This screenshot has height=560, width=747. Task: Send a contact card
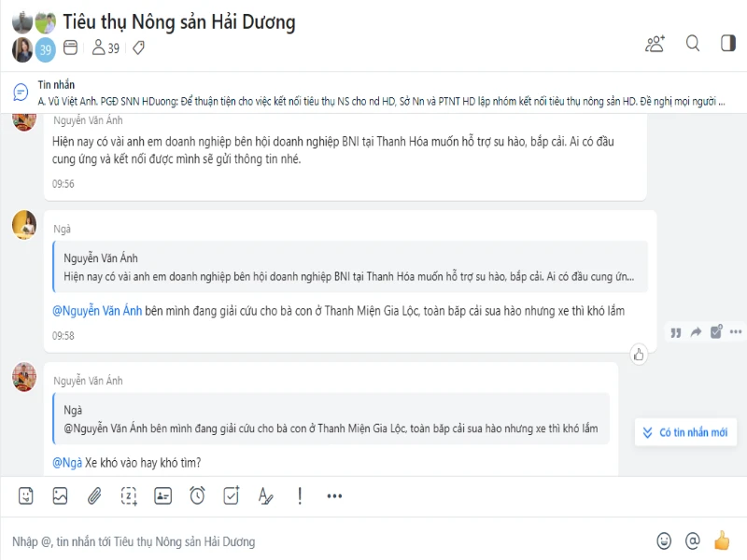[x=162, y=497]
